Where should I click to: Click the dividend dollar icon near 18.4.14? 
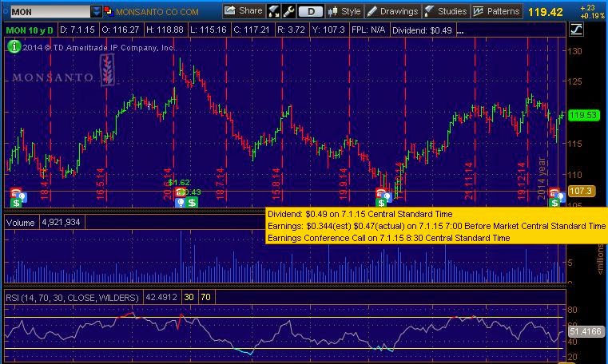pyautogui.click(x=16, y=203)
